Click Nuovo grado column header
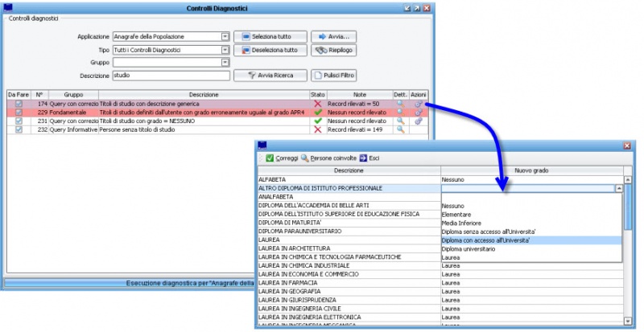The image size is (644, 332). pyautogui.click(x=531, y=170)
